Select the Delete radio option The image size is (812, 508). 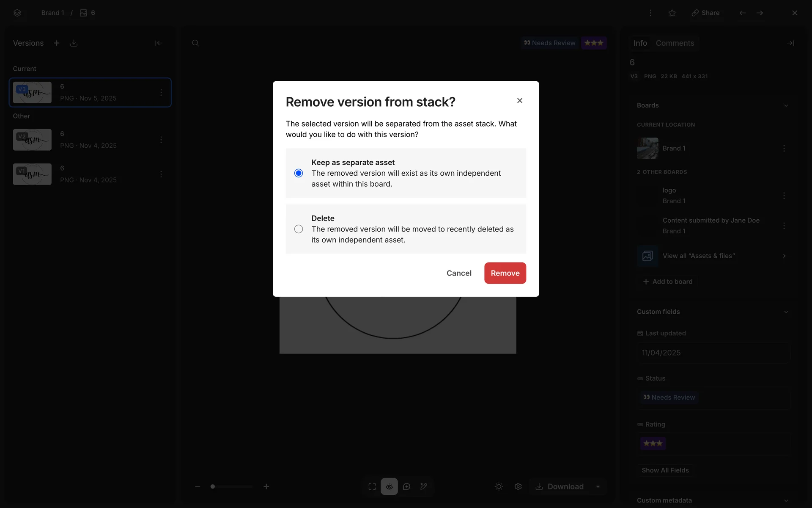click(x=299, y=229)
